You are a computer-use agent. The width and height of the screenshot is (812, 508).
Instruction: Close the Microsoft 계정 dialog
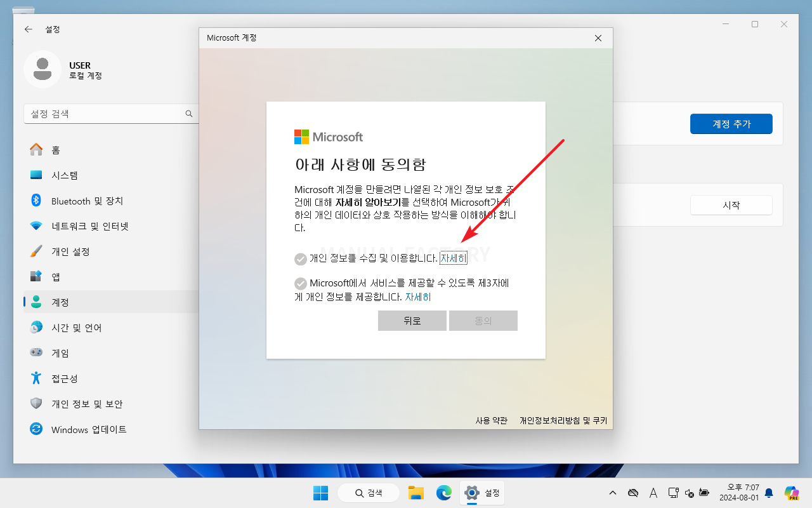pos(598,38)
